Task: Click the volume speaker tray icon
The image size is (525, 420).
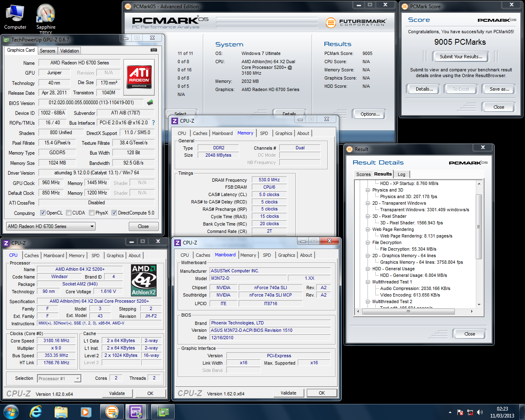Action: tap(480, 412)
